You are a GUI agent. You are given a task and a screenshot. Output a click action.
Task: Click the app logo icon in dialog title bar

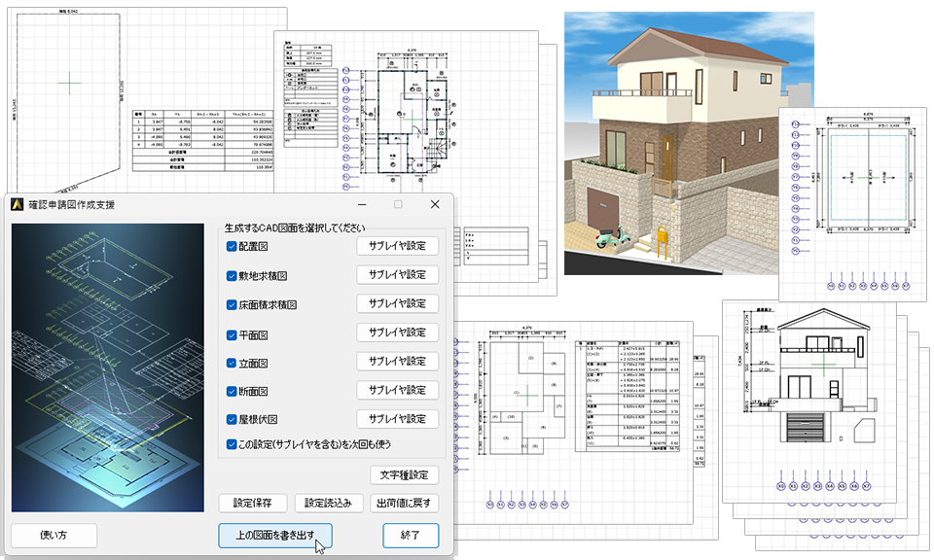point(18,205)
